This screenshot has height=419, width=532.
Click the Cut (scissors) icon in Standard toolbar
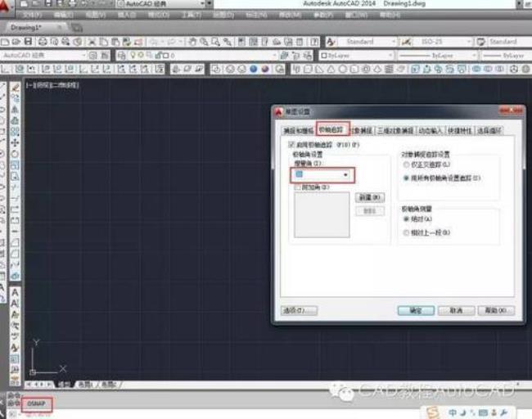pos(92,42)
